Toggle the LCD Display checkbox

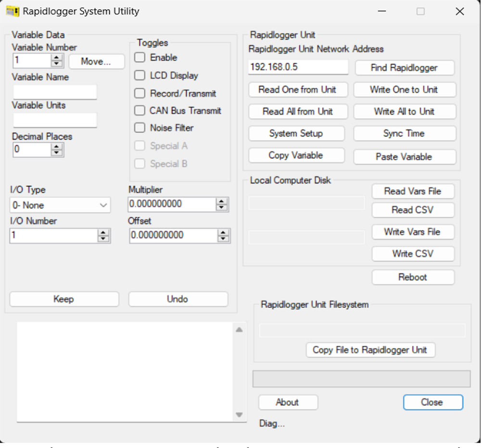tap(140, 75)
